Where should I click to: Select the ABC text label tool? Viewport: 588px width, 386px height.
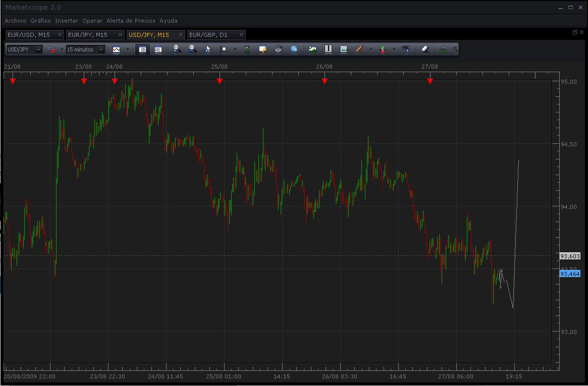(x=406, y=49)
